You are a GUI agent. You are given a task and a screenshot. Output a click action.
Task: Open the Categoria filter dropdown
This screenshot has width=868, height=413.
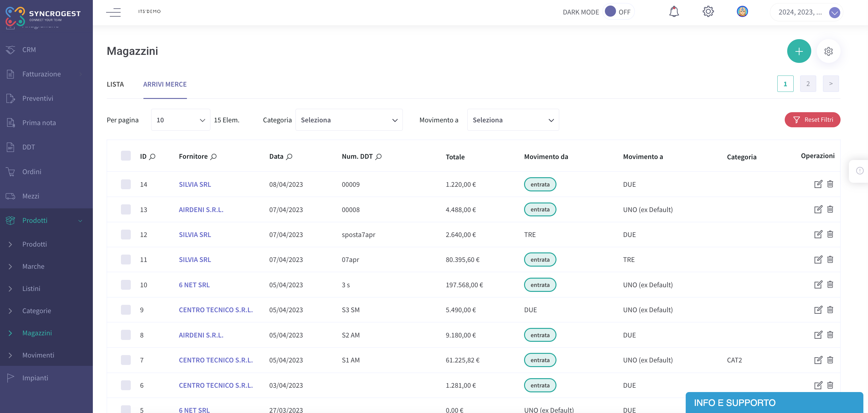coord(349,120)
